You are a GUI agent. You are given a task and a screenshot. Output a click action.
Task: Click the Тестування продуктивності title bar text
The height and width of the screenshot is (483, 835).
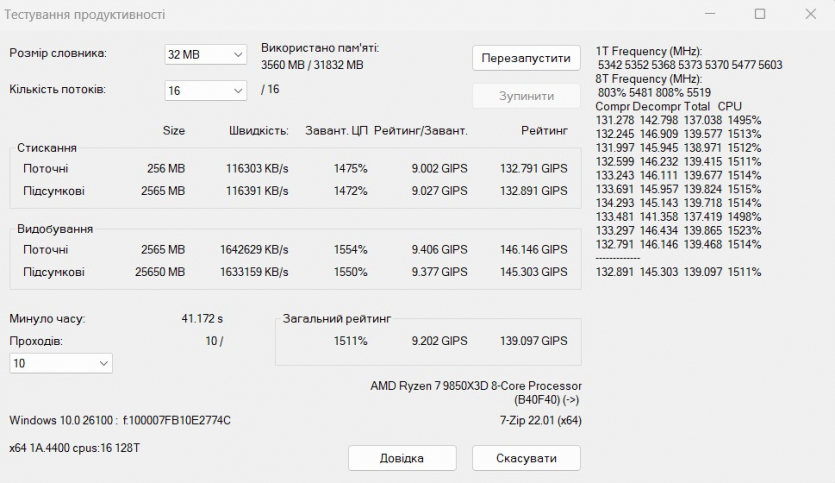[88, 15]
